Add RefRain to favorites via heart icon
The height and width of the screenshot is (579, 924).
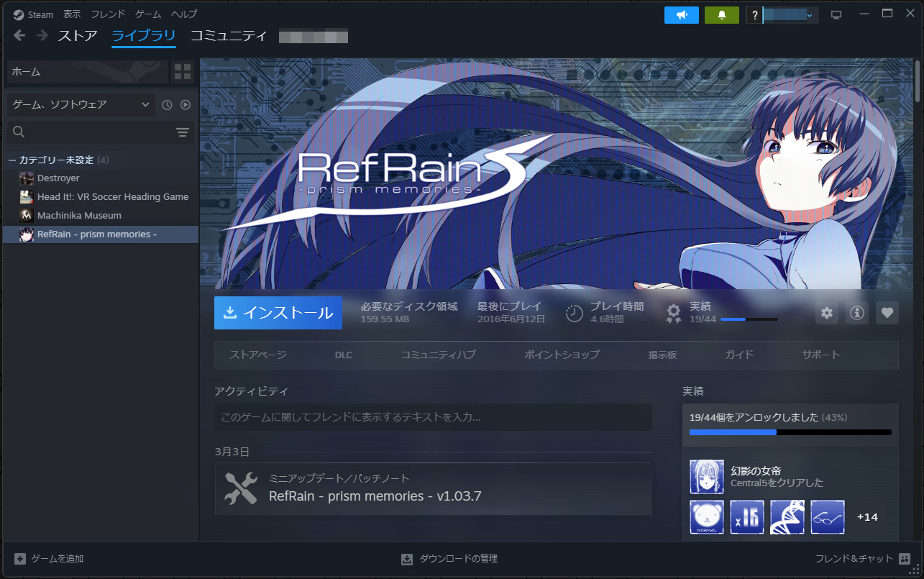pos(887,313)
